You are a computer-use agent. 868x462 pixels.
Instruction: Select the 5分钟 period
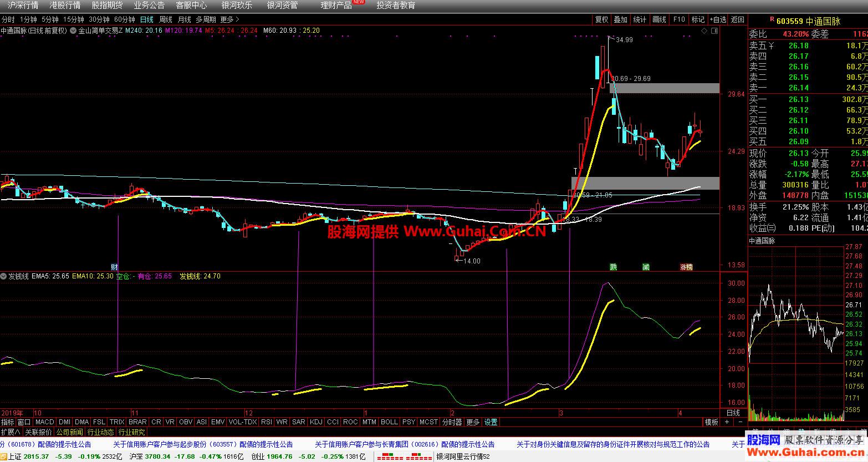click(50, 19)
